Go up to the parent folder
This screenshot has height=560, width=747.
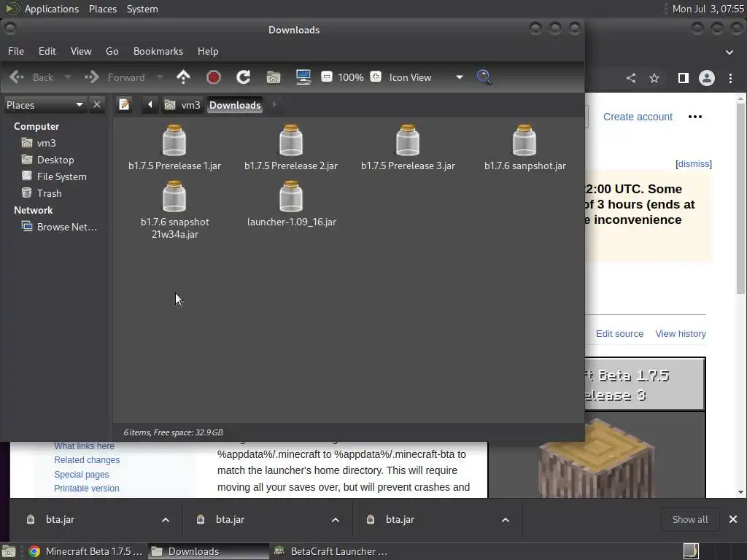[183, 77]
